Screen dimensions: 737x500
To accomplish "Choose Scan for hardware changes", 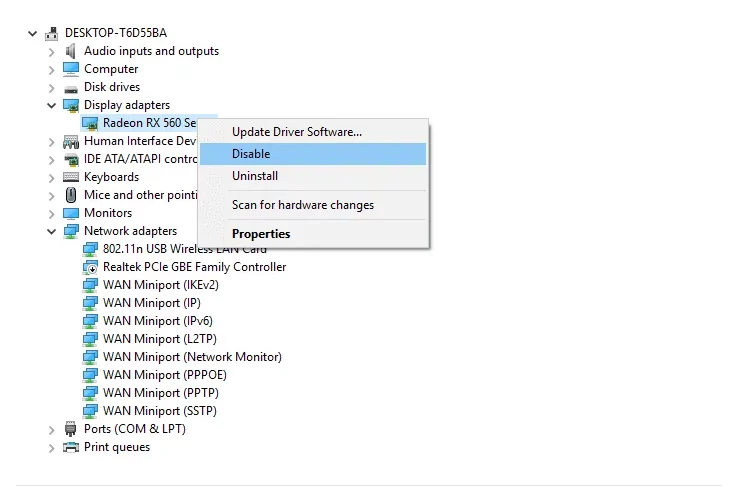I will (x=313, y=205).
